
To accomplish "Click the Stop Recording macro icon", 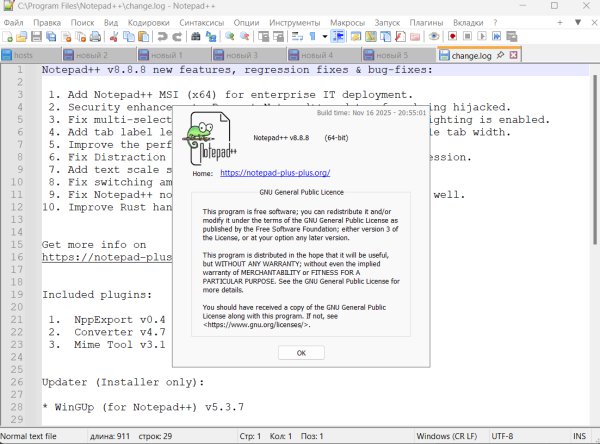I will (467, 37).
